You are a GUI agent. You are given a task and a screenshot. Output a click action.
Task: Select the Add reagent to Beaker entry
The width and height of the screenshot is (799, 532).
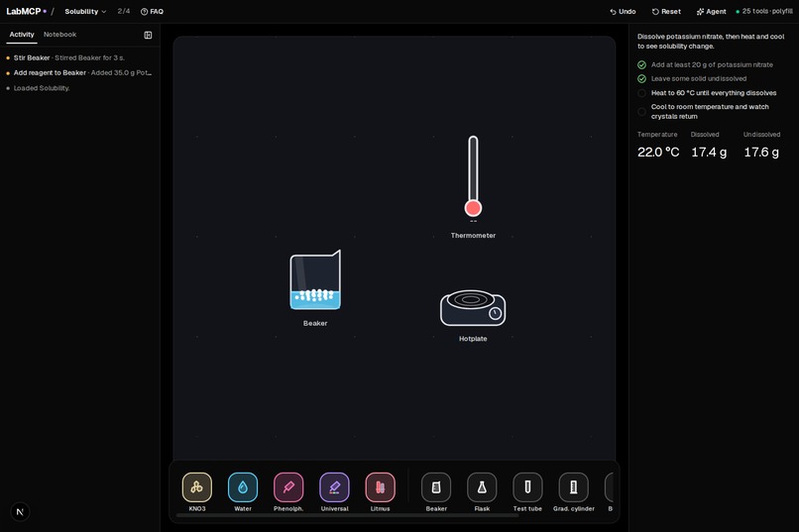click(79, 72)
